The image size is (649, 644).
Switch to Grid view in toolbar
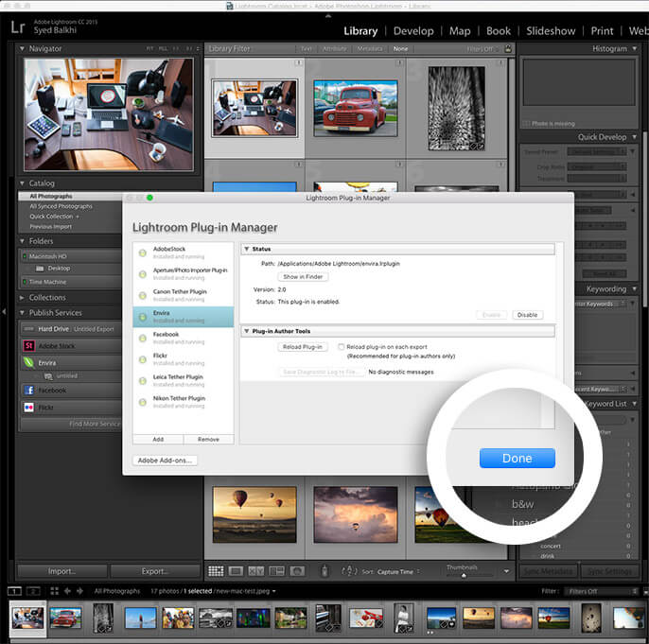[216, 571]
